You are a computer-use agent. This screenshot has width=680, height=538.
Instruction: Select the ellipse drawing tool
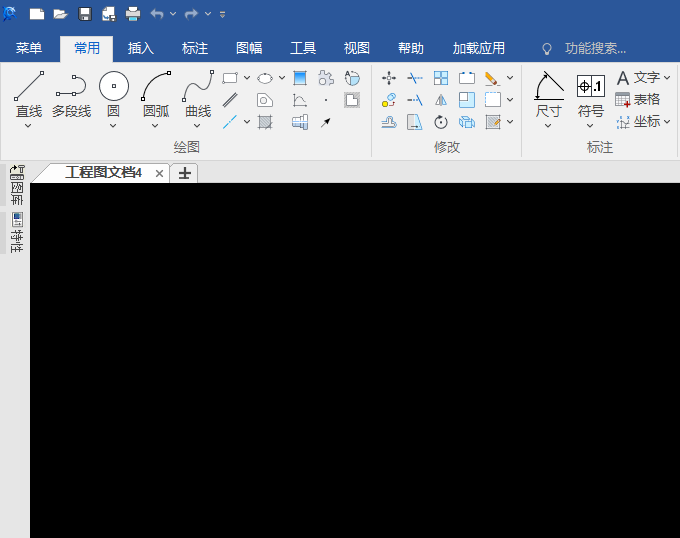pos(265,78)
